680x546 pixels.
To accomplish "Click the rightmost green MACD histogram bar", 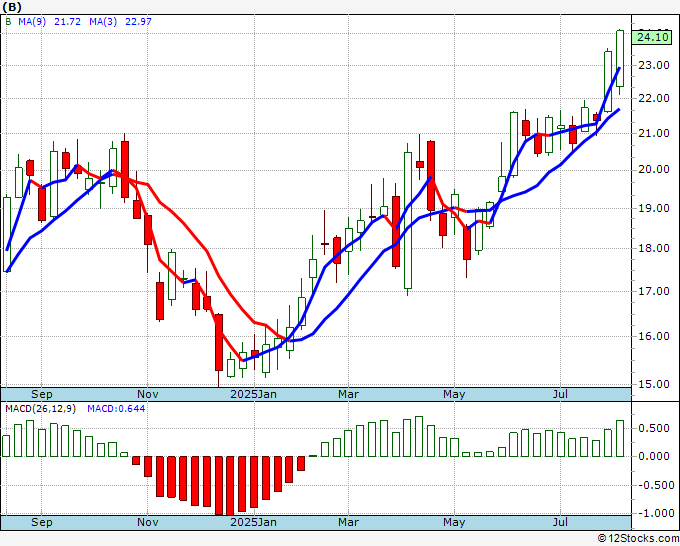I will [x=620, y=438].
